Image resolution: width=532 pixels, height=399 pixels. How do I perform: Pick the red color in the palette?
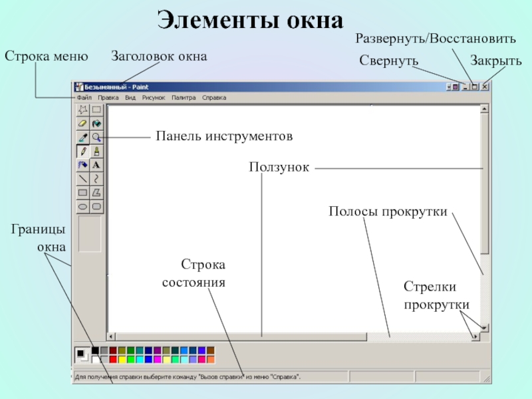pyautogui.click(x=113, y=359)
